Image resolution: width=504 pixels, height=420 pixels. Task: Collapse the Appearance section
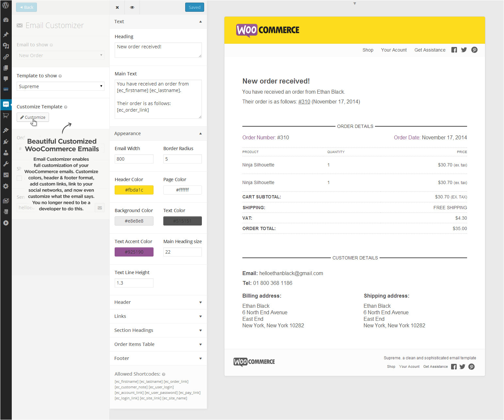pos(200,133)
